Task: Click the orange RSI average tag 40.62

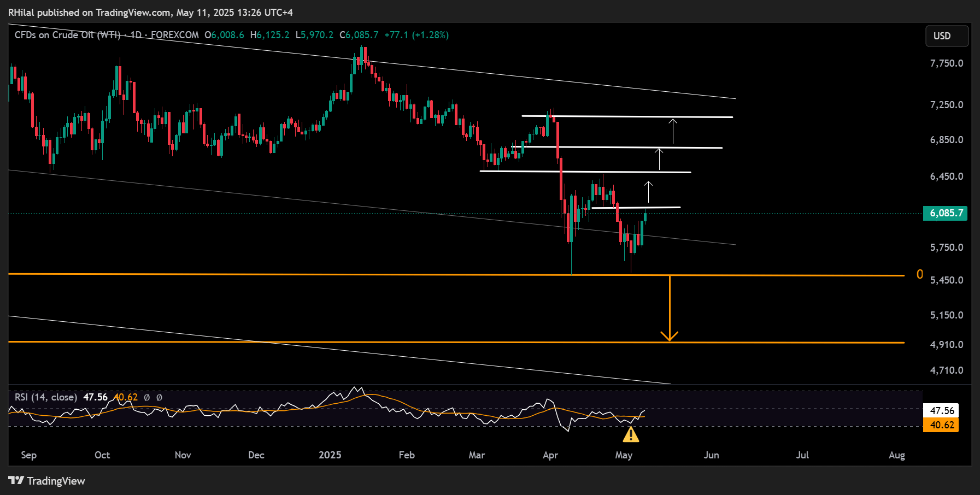Action: [942, 425]
